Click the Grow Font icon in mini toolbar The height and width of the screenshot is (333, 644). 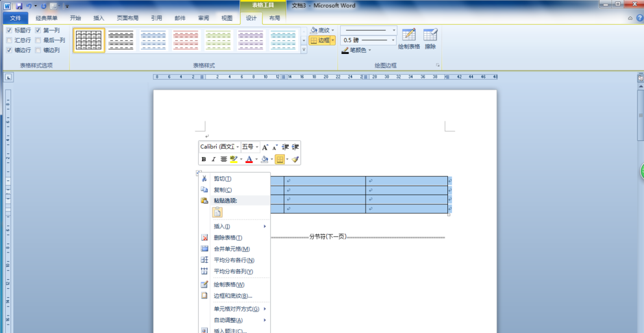[265, 147]
